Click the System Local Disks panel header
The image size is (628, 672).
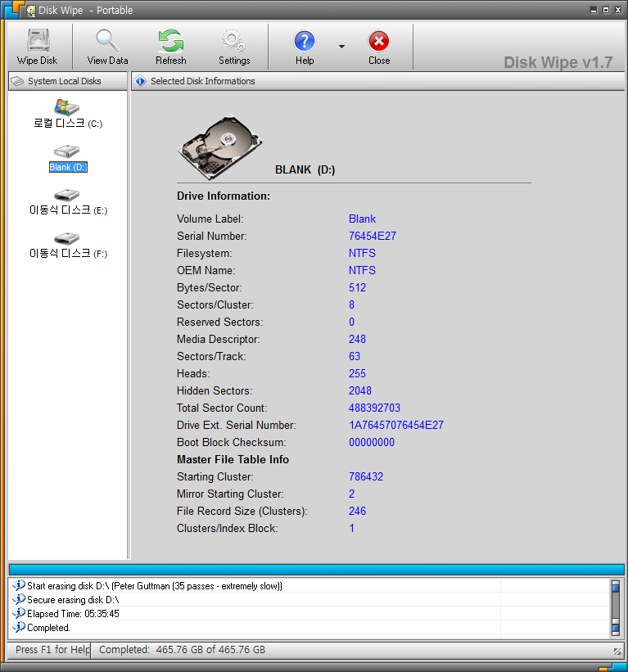pyautogui.click(x=65, y=81)
